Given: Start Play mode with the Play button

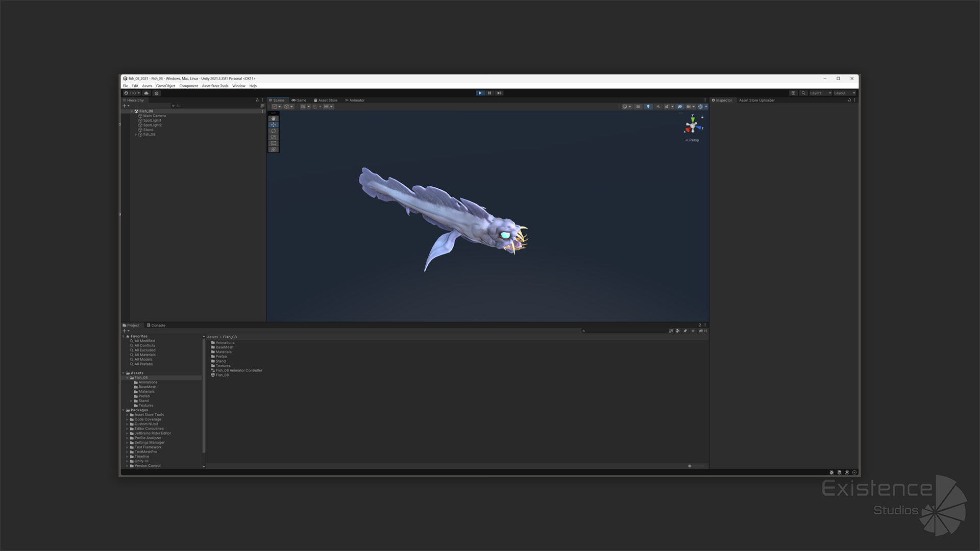Looking at the screenshot, I should coord(480,93).
